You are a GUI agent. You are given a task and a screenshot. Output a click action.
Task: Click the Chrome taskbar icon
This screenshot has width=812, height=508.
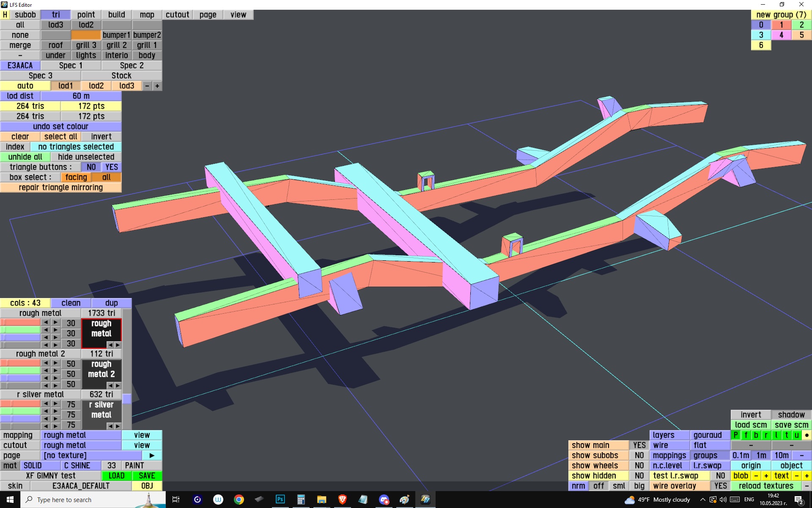(239, 500)
